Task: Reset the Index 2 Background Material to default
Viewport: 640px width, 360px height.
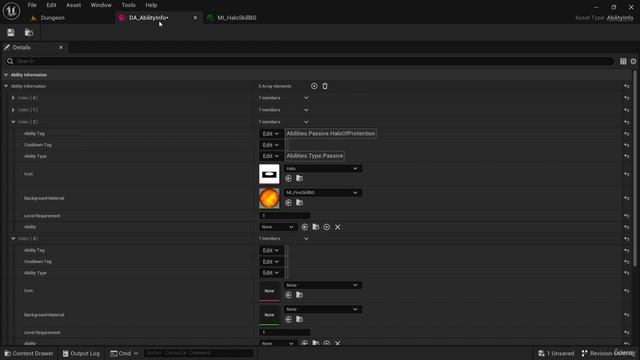Action: point(627,198)
